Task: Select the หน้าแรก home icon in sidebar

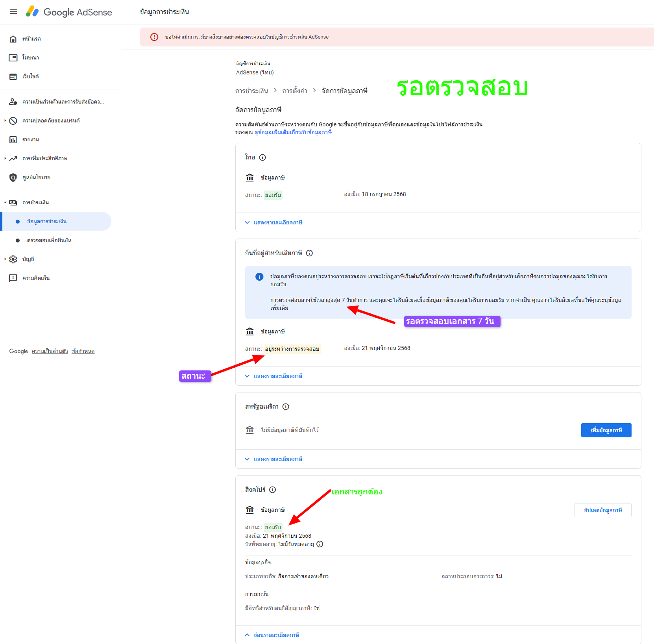Action: pos(13,38)
